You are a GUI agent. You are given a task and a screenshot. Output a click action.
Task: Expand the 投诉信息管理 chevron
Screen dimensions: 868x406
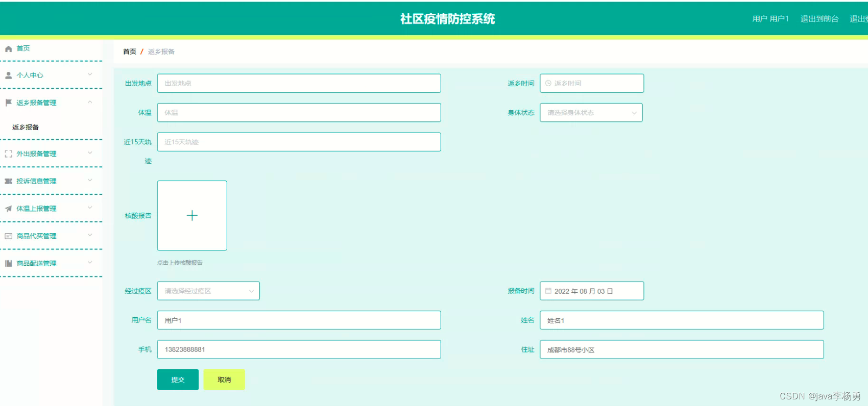coord(90,181)
